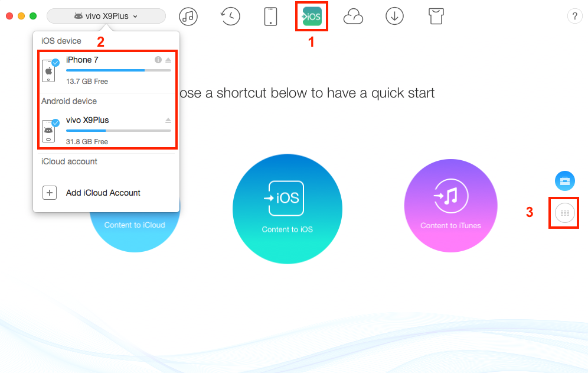Toggle the iPhone 7 checkmark icon
This screenshot has width=588, height=373.
55,62
